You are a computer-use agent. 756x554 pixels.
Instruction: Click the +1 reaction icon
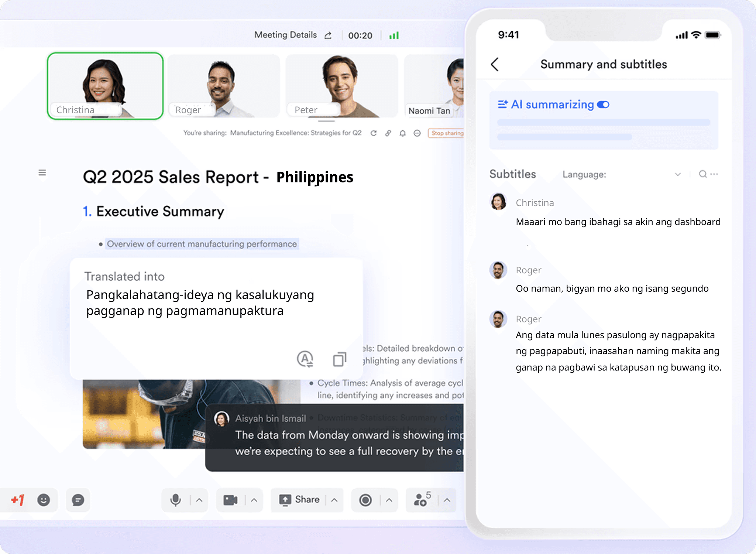click(x=17, y=500)
